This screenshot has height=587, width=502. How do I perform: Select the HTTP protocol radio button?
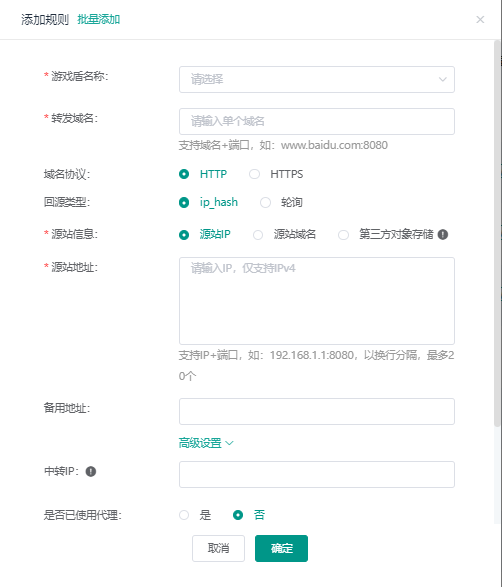[x=184, y=174]
